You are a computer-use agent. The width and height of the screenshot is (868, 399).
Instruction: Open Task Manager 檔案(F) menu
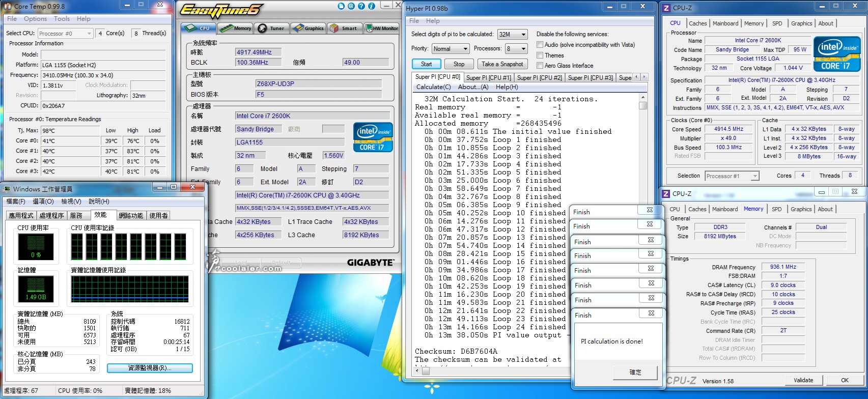(x=16, y=202)
